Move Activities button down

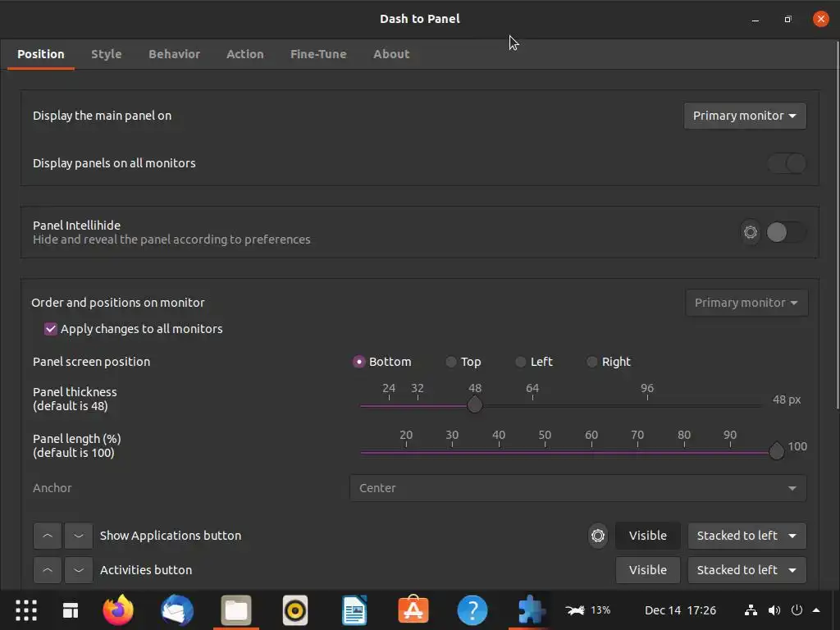point(78,570)
